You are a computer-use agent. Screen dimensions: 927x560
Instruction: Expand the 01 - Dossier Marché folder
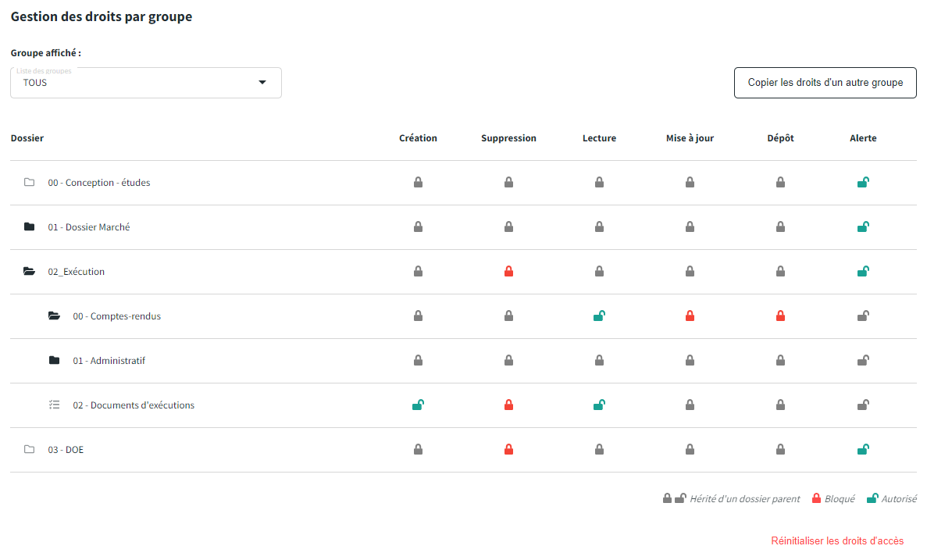click(x=29, y=227)
